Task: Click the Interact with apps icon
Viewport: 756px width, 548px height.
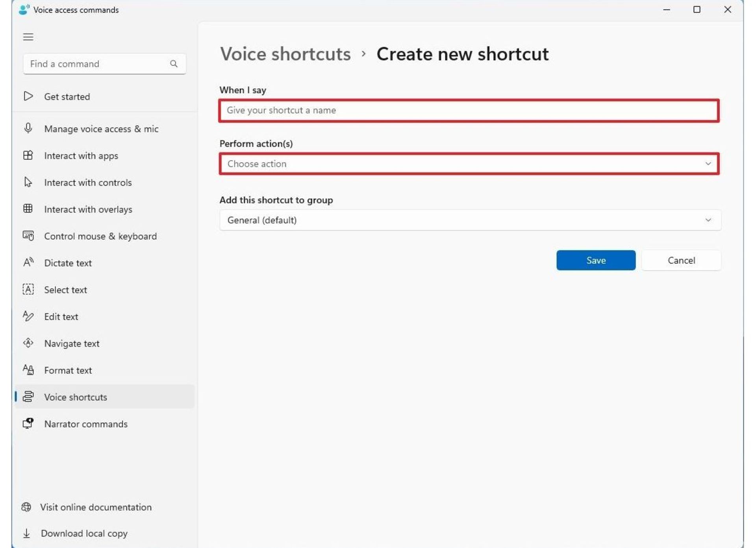Action: tap(28, 155)
